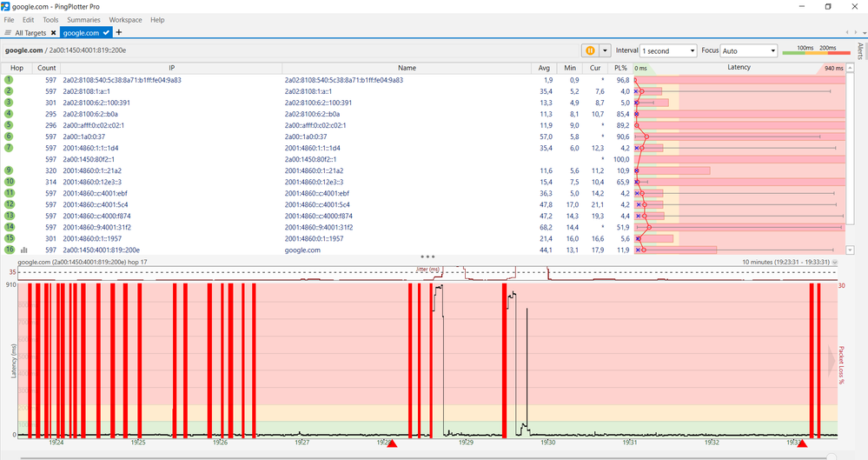Click the bar graph icon on hop 16
This screenshot has height=460, width=868.
pyautogui.click(x=24, y=250)
